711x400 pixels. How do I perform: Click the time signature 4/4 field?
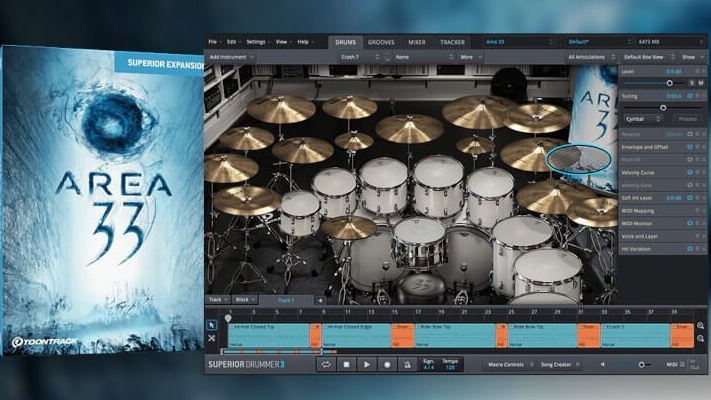coord(429,365)
